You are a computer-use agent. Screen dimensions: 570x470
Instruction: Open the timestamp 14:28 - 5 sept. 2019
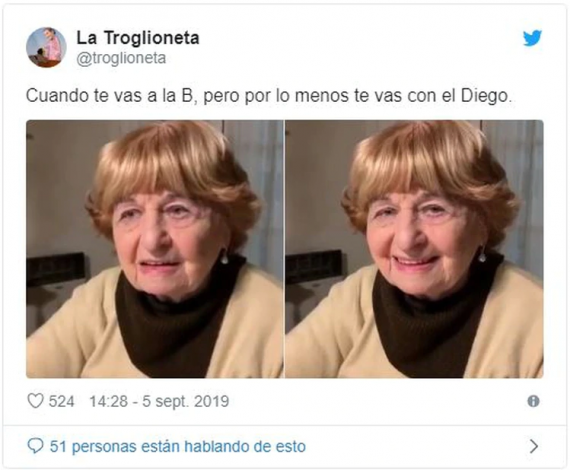tap(159, 402)
